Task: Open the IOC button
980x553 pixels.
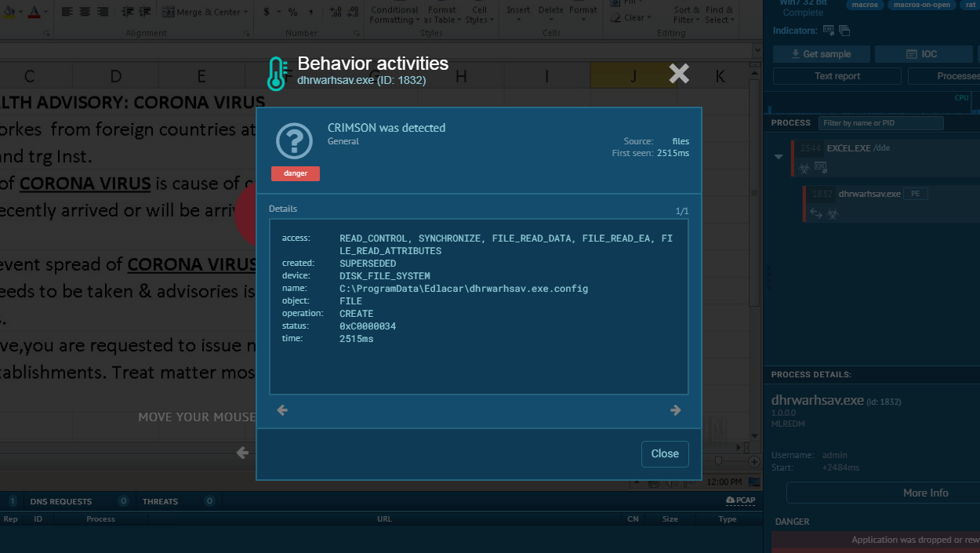Action: [x=922, y=54]
